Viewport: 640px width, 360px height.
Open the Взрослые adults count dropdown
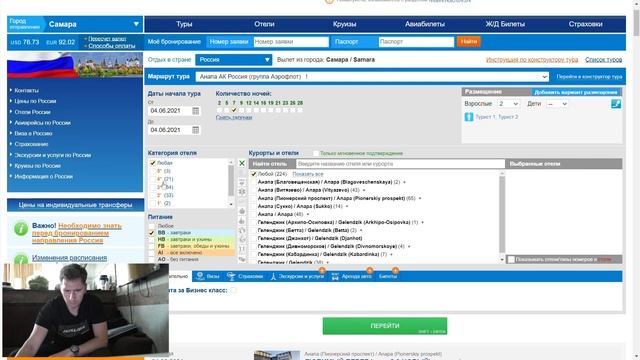[508, 104]
